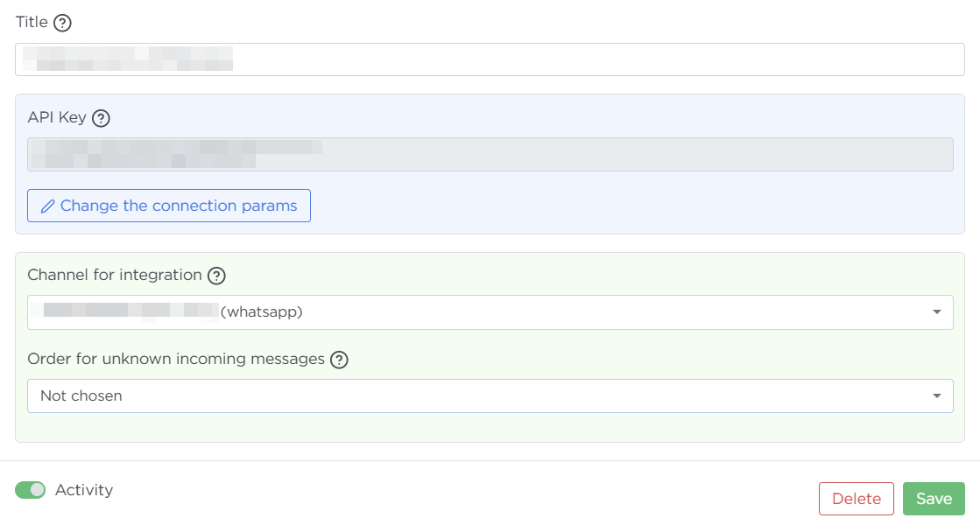Click the help icon next to Title

(62, 23)
